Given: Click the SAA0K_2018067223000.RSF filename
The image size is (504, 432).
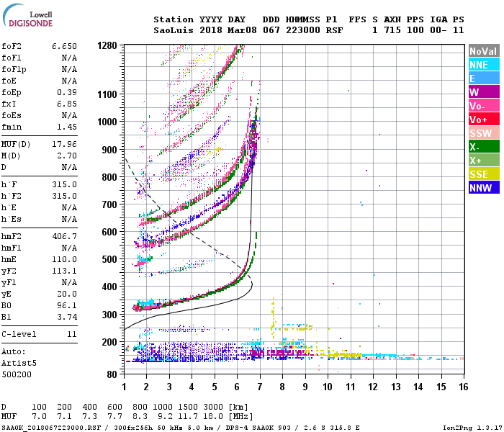Looking at the screenshot, I should [51, 428].
